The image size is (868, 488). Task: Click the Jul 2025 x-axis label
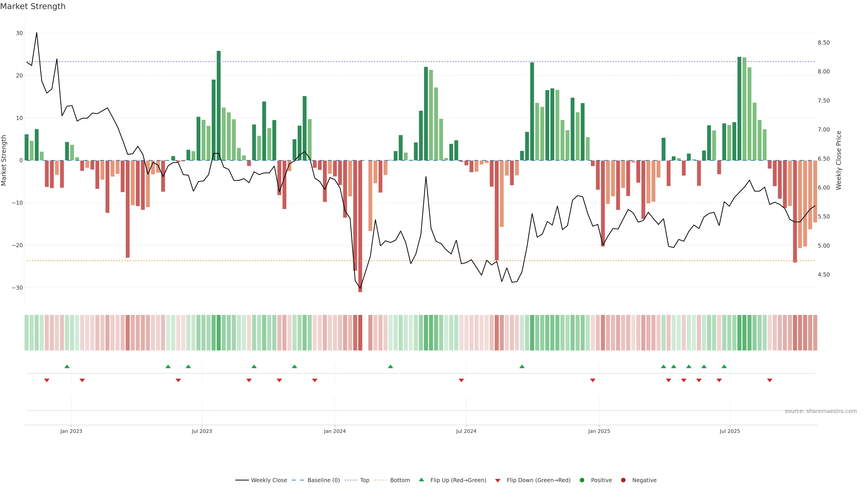point(729,431)
